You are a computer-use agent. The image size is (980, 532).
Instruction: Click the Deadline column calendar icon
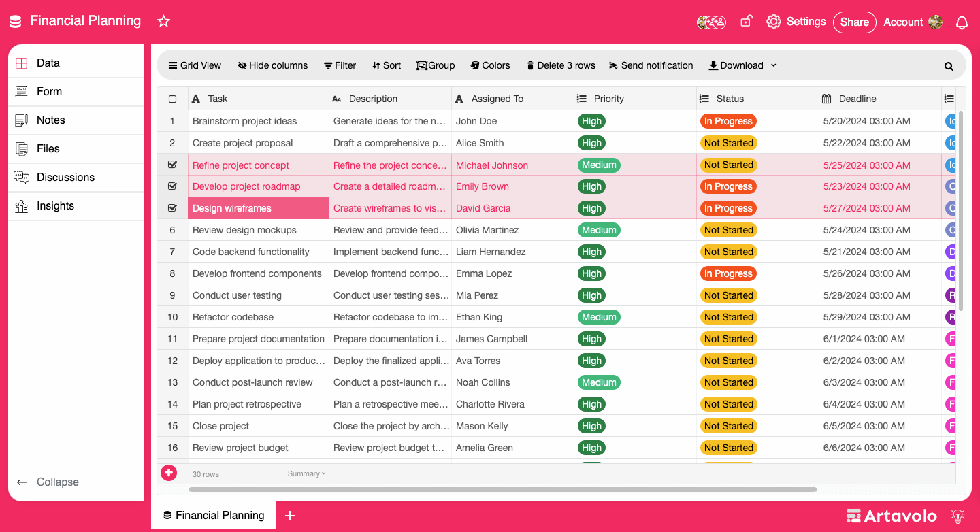coord(826,99)
